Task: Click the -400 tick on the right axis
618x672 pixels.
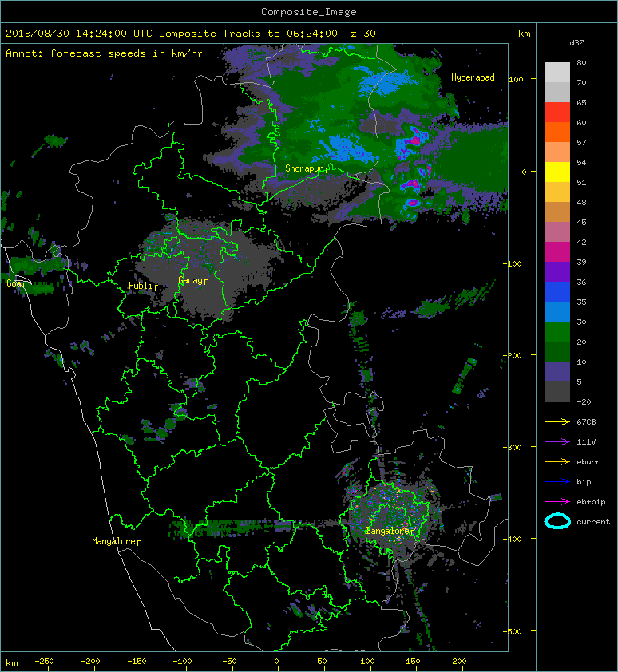Action: pyautogui.click(x=513, y=539)
